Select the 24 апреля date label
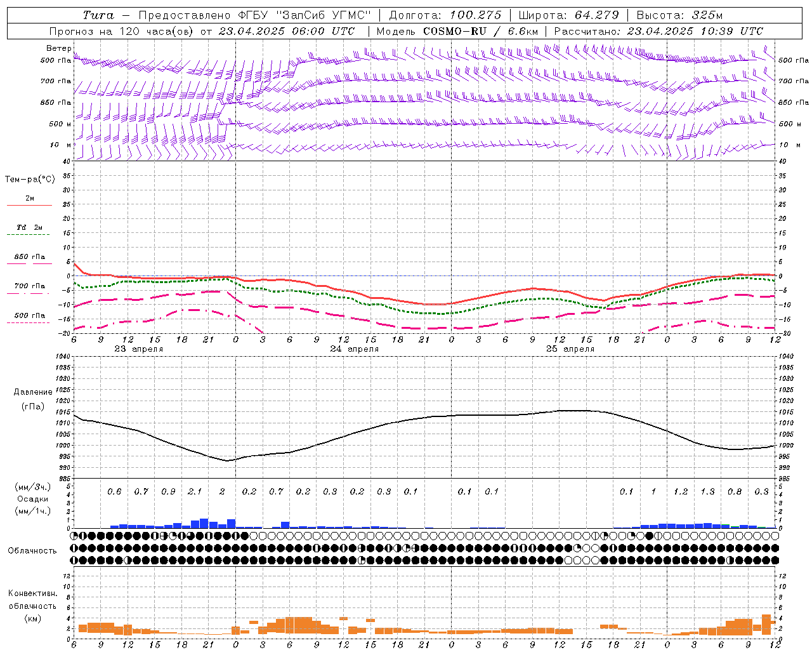 coord(354,349)
